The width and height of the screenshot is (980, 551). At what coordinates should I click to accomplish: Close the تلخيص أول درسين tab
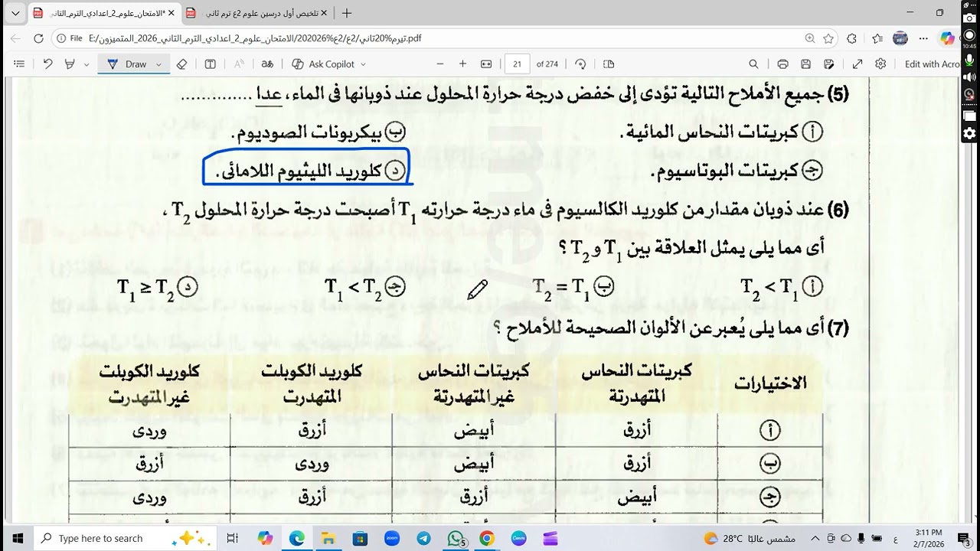coord(324,13)
